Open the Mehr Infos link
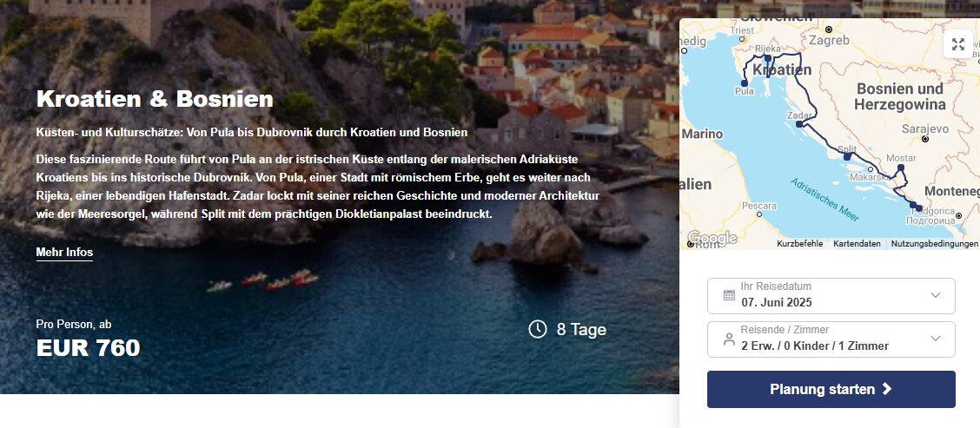 (x=64, y=253)
